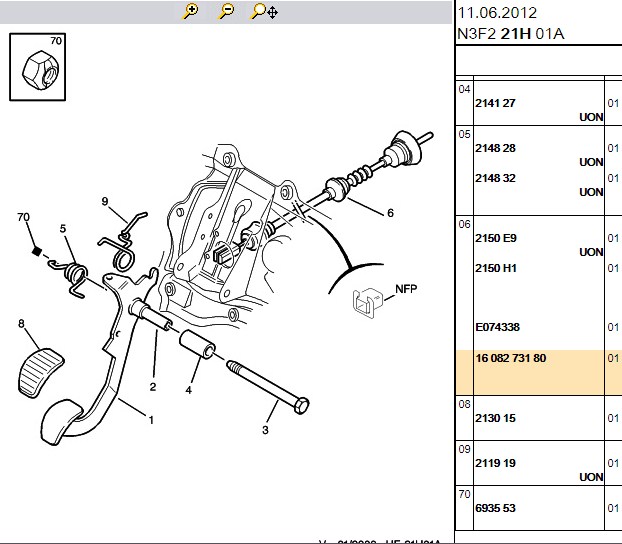
Task: Select part number 2148 32
Action: pos(495,178)
